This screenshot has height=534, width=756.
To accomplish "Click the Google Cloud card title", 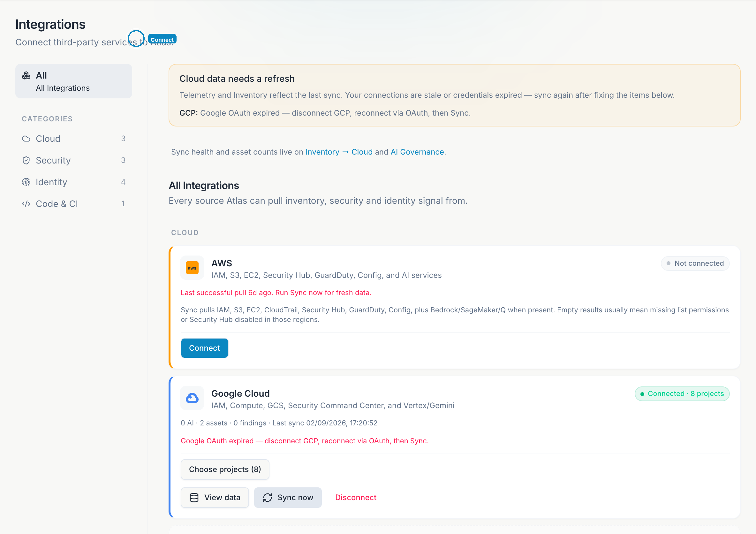I will click(x=240, y=394).
